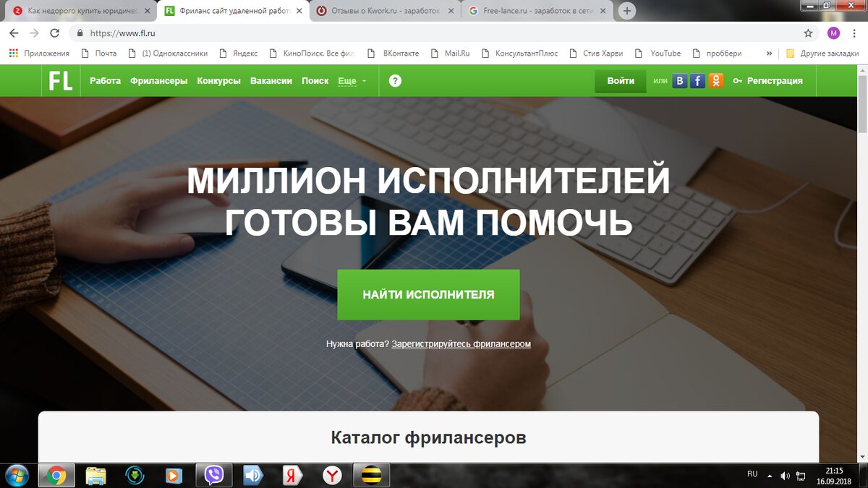The width and height of the screenshot is (868, 488).
Task: Open the Конкурсы menu item
Action: click(218, 81)
